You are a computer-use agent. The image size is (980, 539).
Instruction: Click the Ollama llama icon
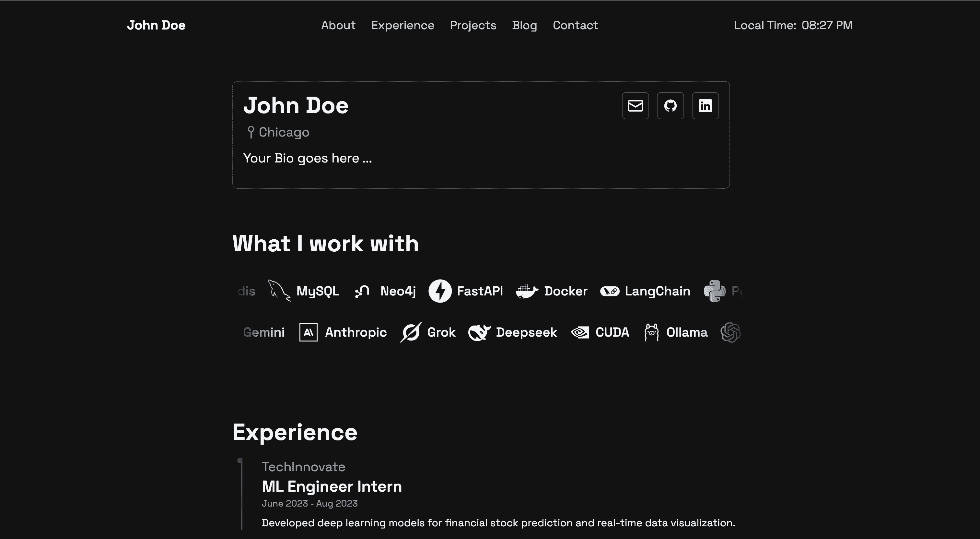pos(651,332)
